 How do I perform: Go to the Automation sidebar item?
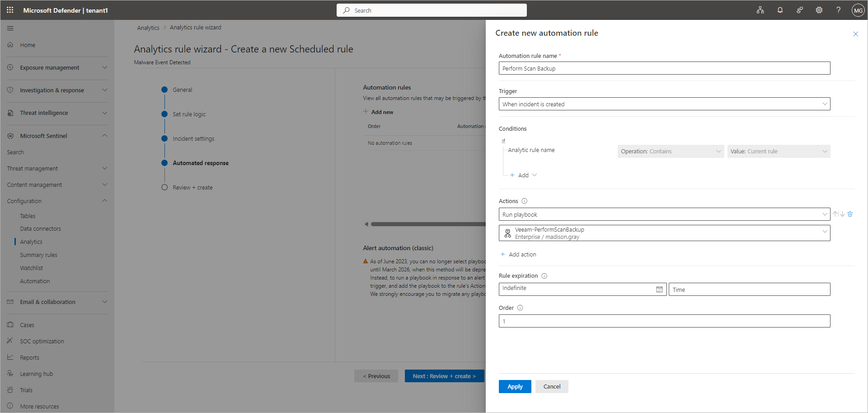pos(35,281)
